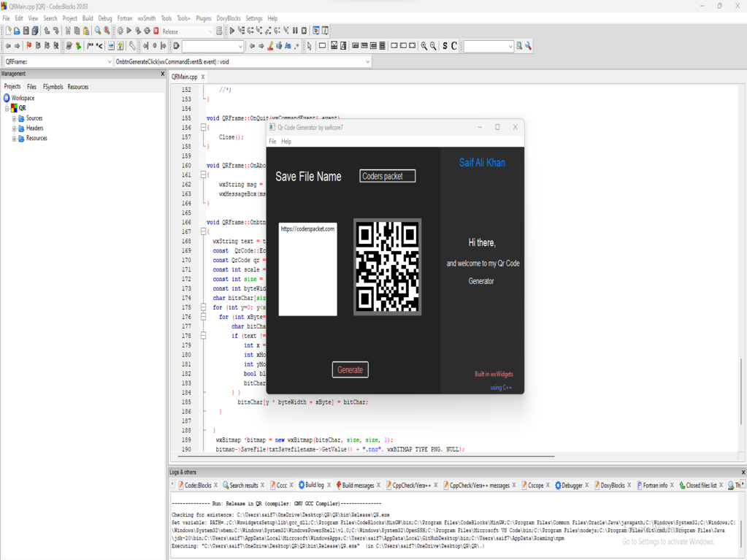Click the Rebuild icon

point(147,31)
